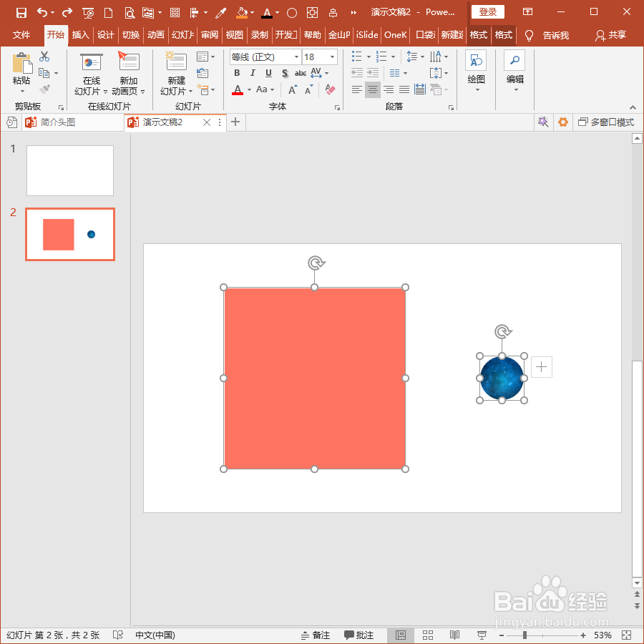Increase the font size
This screenshot has width=644, height=644.
pos(293,89)
